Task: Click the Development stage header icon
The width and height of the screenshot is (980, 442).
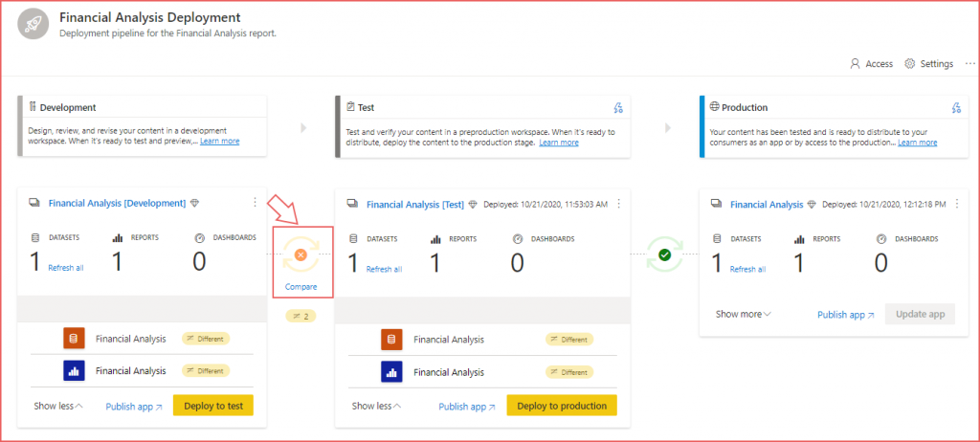Action: pos(33,107)
